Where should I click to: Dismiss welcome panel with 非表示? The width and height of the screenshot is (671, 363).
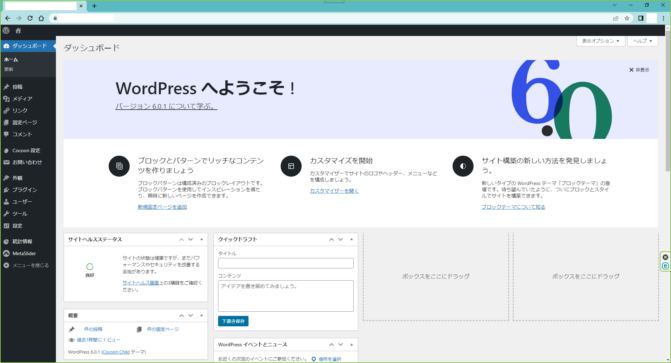639,70
